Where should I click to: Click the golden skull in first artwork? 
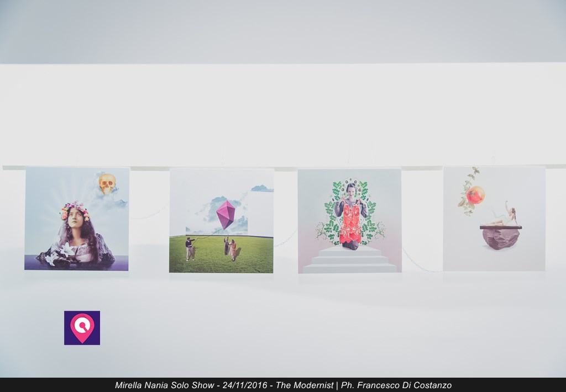(x=107, y=183)
